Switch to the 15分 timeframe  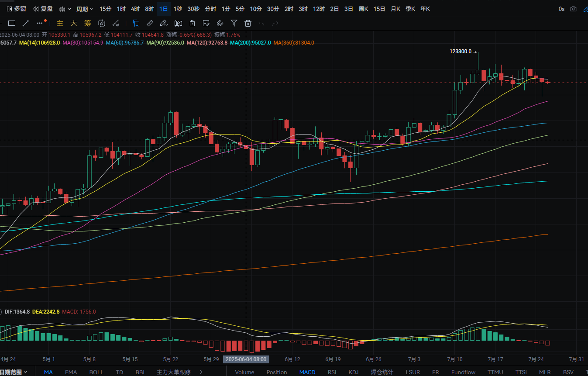[105, 9]
